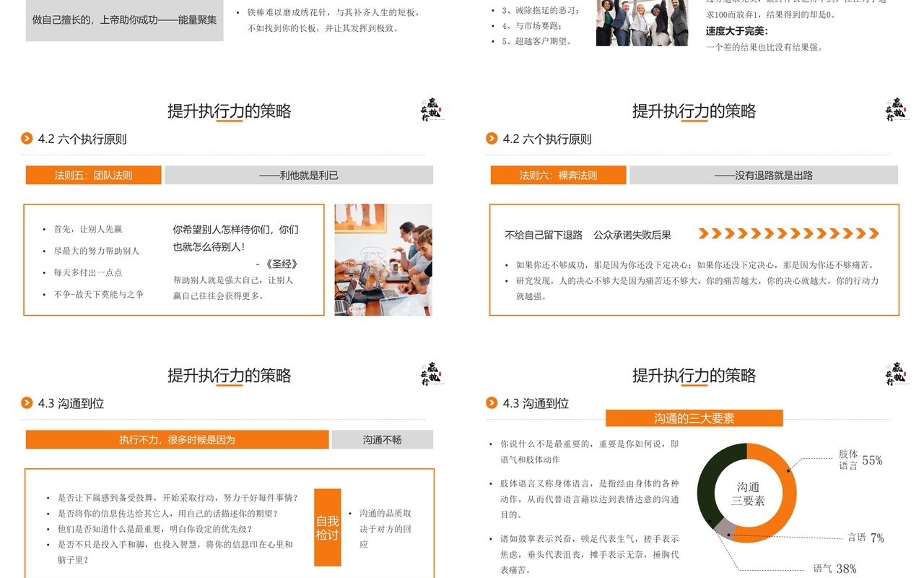The height and width of the screenshot is (578, 924).
Task: Select the gray banner ——没有退路就是出路
Action: (x=764, y=175)
